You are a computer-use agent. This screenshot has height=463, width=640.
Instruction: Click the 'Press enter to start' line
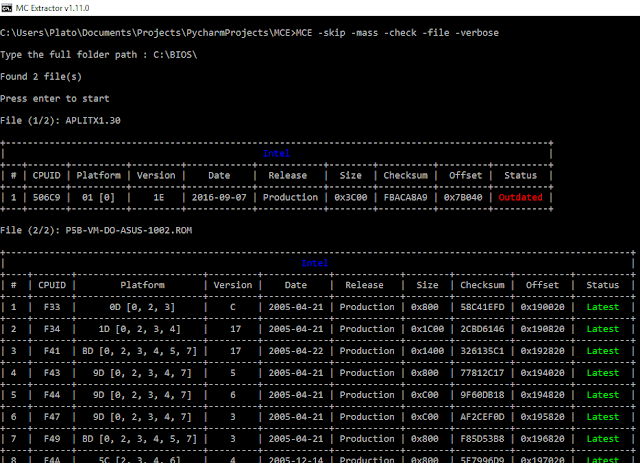pyautogui.click(x=55, y=99)
